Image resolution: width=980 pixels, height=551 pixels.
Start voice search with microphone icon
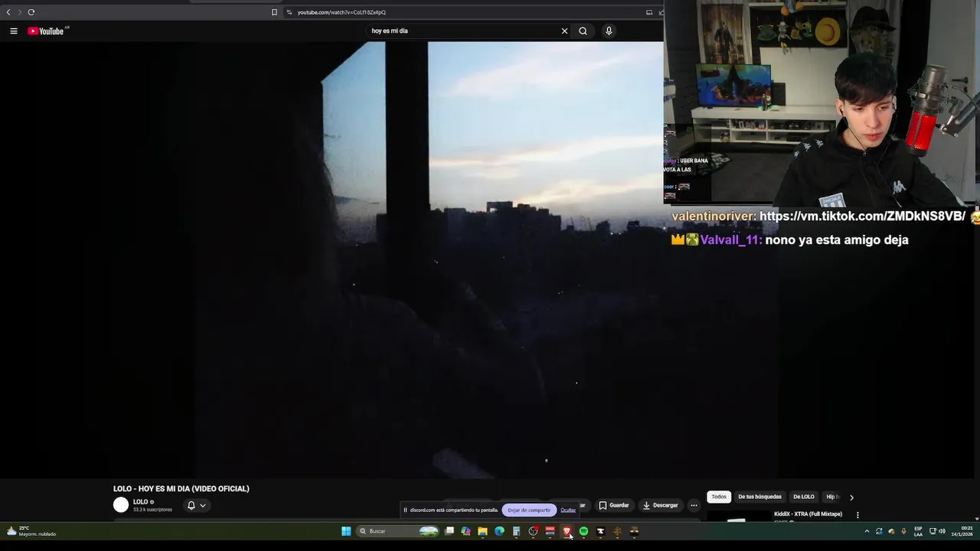609,31
